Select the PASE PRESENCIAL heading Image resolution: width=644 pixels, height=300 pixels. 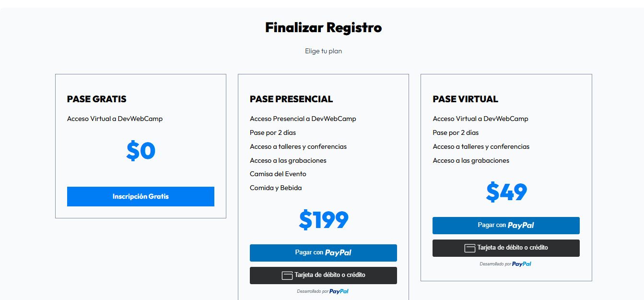pyautogui.click(x=291, y=99)
